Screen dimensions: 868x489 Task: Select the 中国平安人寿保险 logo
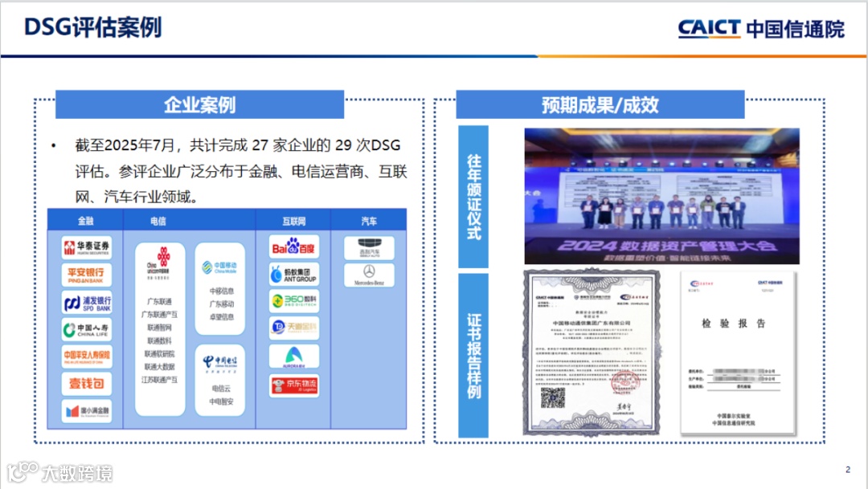86,357
